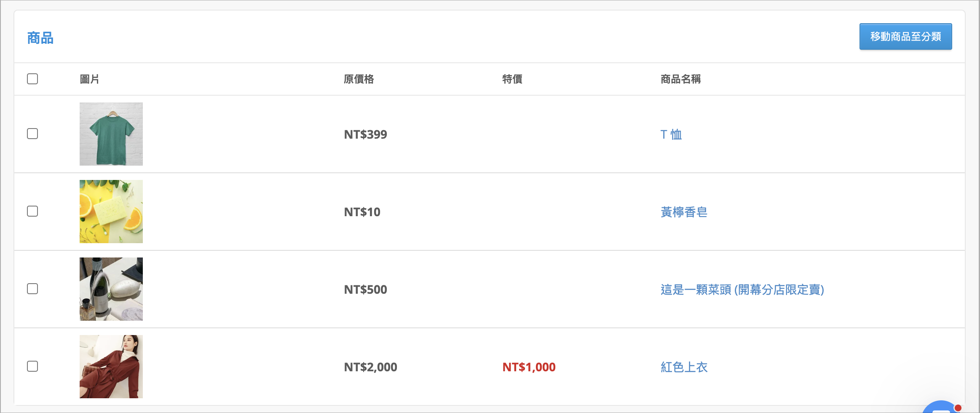Viewport: 980px width, 413px height.
Task: Click the 商品名稱 column header
Action: click(681, 79)
